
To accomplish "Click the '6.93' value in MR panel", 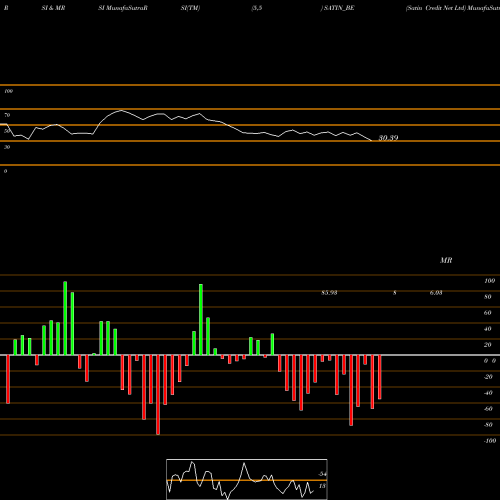I will [436, 293].
